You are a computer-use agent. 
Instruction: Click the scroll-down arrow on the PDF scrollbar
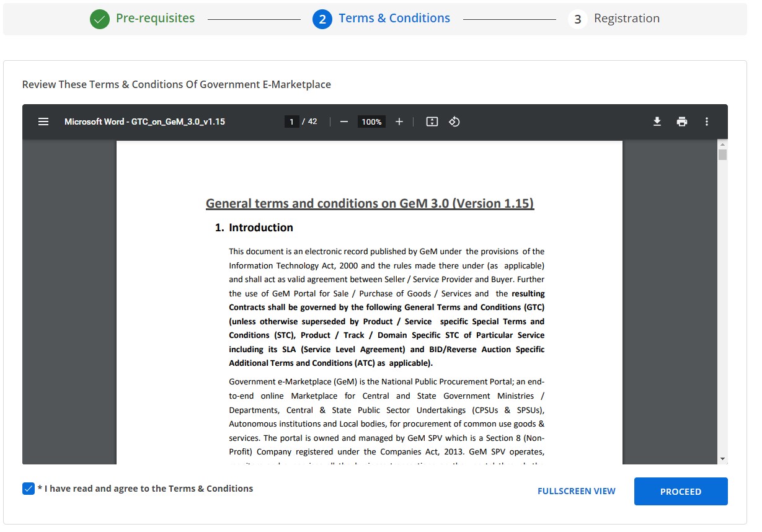(x=722, y=459)
